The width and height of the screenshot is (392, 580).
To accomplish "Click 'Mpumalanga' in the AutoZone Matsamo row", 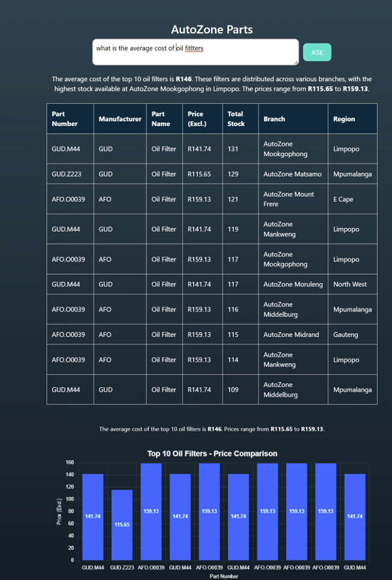I will pos(352,174).
